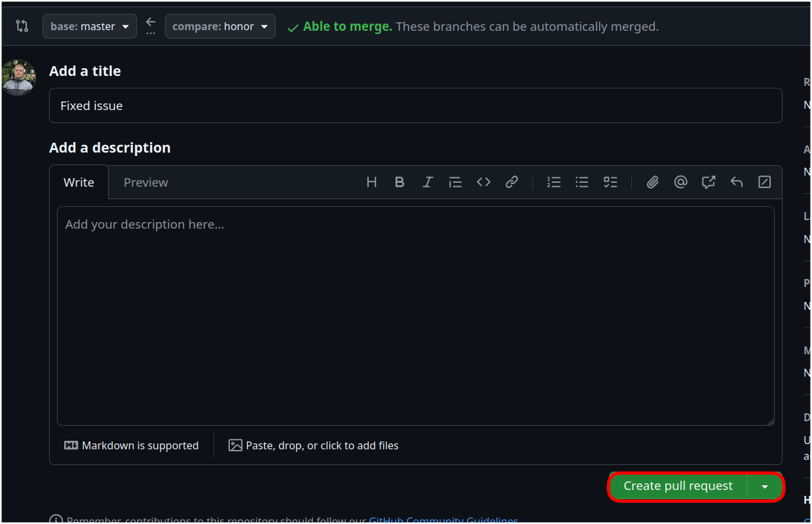Open the compare: honor branch selector
Screen dimensions: 812x524
(220, 26)
